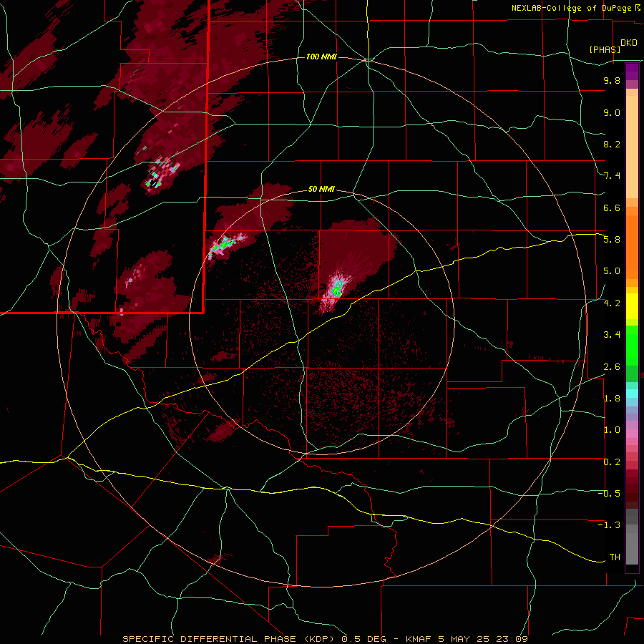
Task: Click the 7.4 color scale value
Action: (x=612, y=176)
